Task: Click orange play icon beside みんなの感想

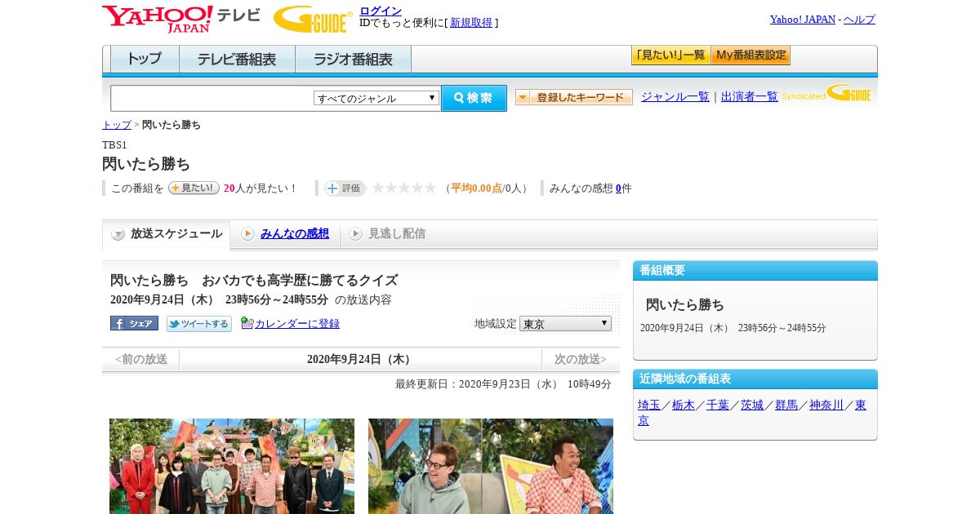Action: (x=247, y=234)
